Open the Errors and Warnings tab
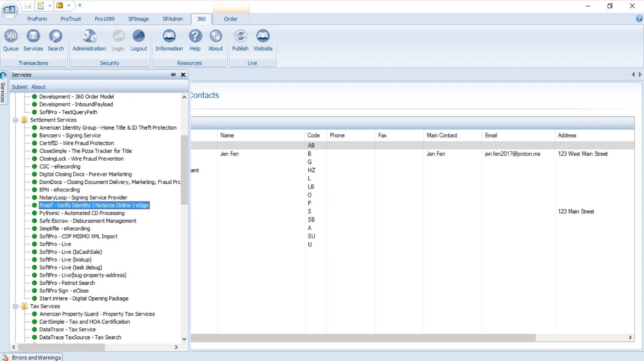This screenshot has width=644, height=361. [x=31, y=357]
